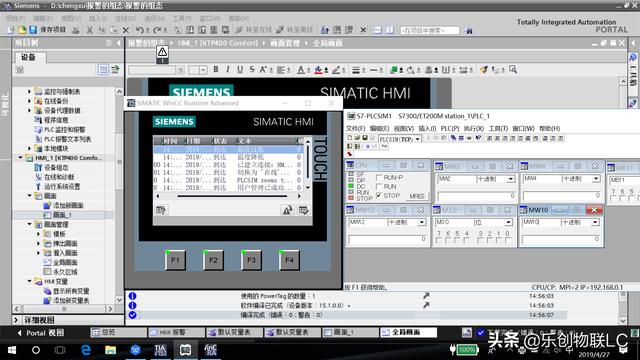Collapse the HMI_1 [KTP400 Comfort] tree node
The width and height of the screenshot is (640, 360).
tap(20, 158)
